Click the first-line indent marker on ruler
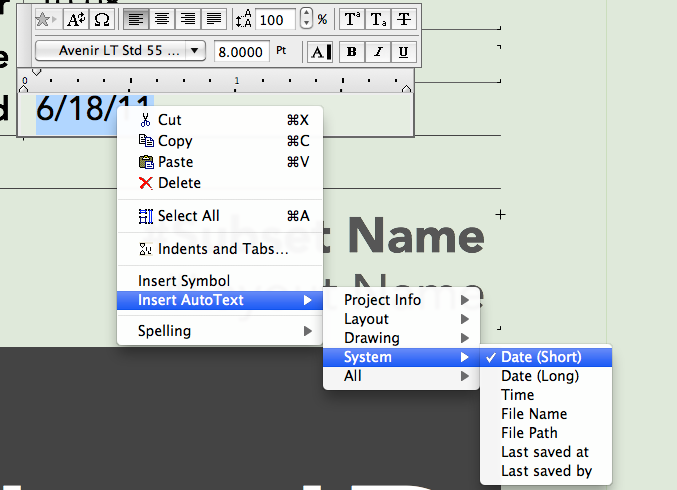677x490 pixels. [37, 72]
